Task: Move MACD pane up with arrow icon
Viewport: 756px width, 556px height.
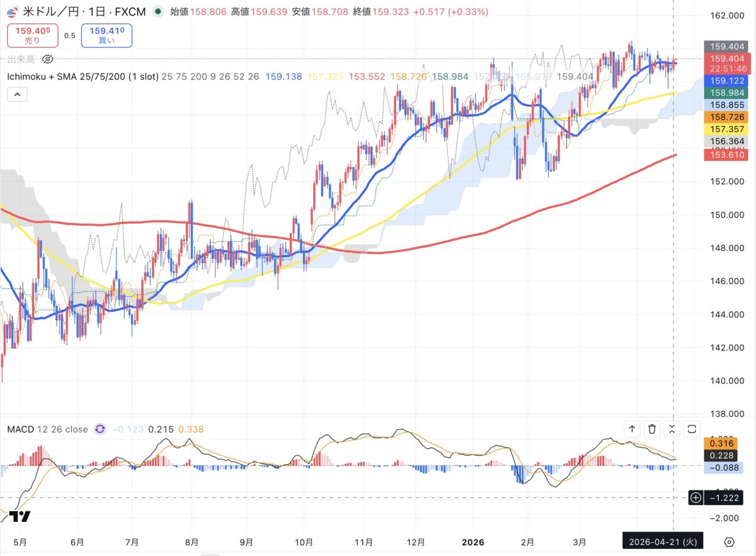Action: 632,429
